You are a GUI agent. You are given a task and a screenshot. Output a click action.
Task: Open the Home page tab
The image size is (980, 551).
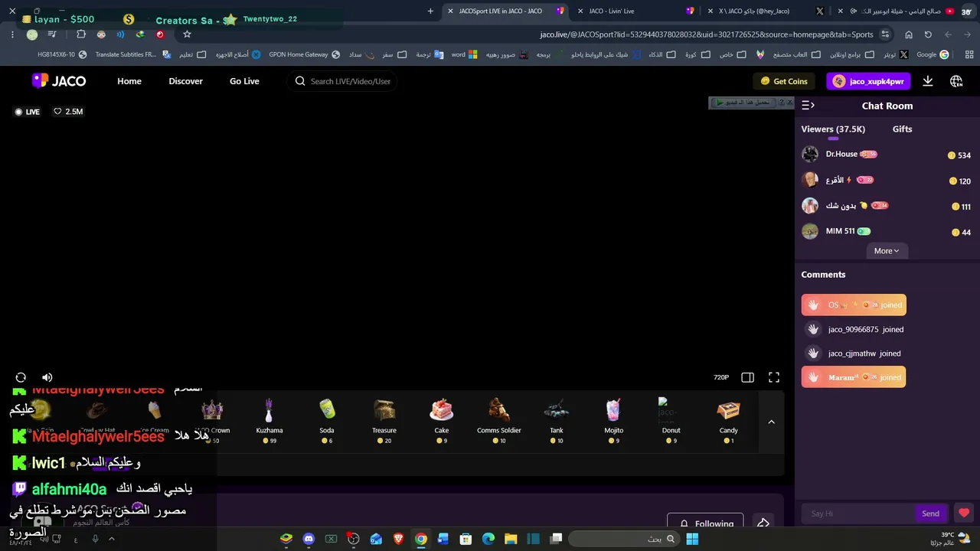pos(129,81)
